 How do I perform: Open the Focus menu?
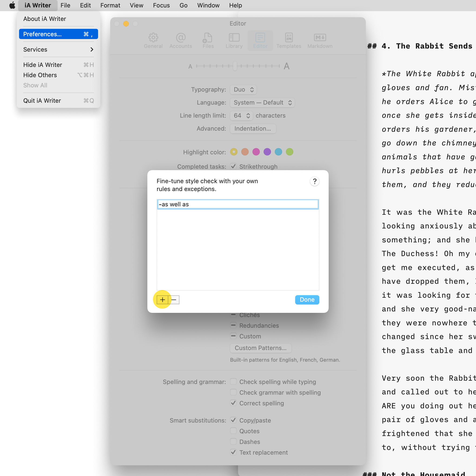161,5
